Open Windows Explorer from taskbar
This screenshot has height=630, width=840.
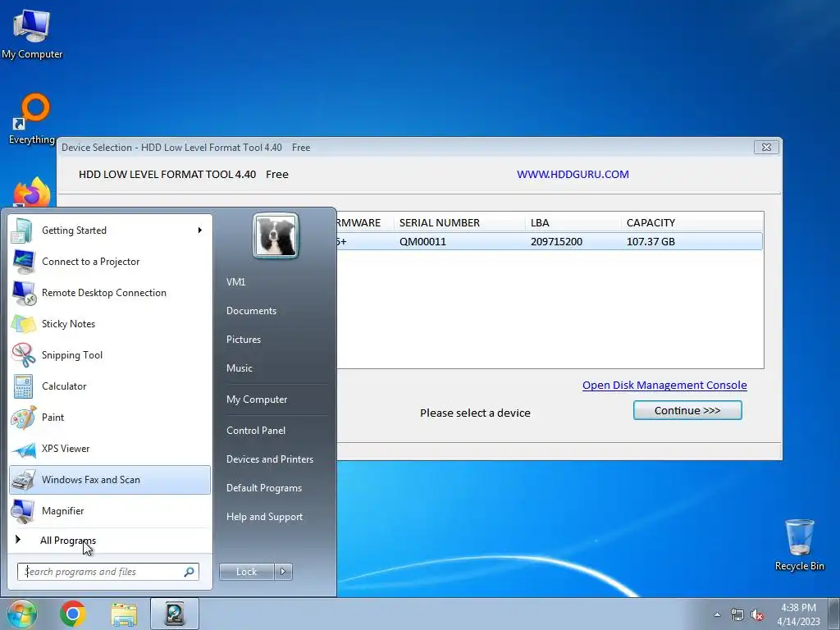(124, 614)
